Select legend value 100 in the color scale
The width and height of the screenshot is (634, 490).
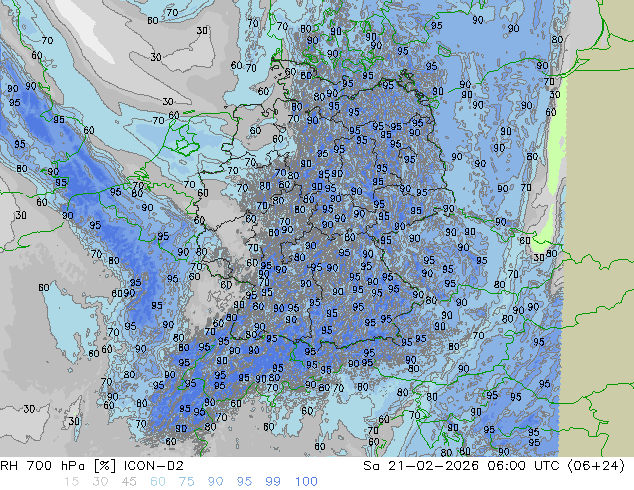click(x=306, y=482)
